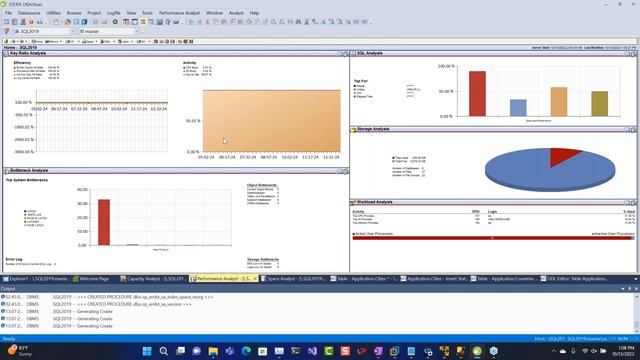Switch to the Space Analyst tab
Screen dimensions: 640x360
[x=293, y=279]
